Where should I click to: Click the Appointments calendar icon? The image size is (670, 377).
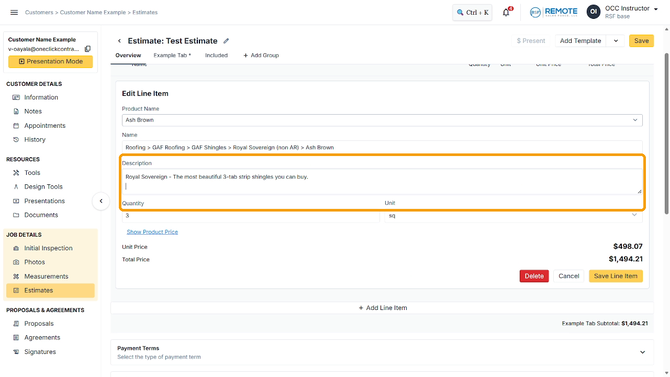(x=16, y=126)
